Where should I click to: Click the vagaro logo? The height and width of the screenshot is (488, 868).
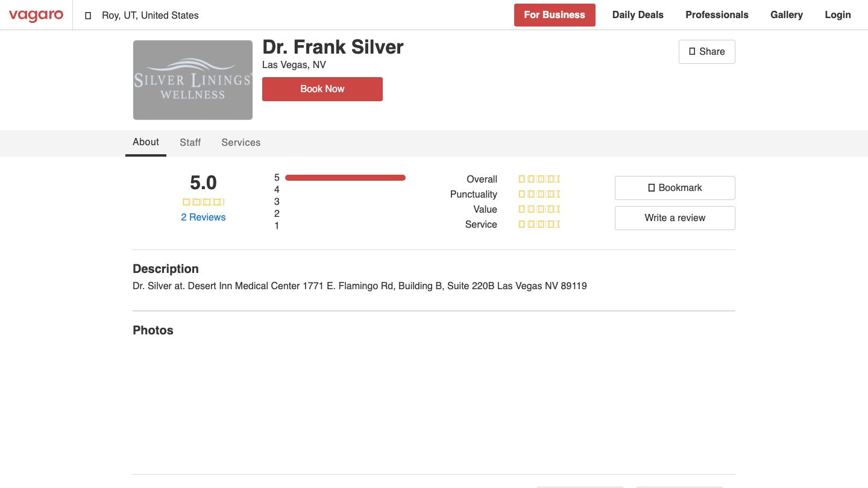click(x=36, y=16)
